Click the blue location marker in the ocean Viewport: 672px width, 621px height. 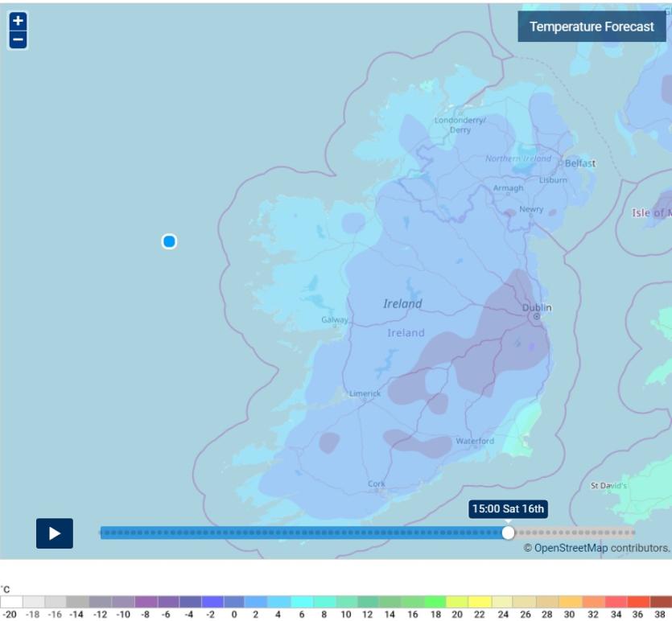pyautogui.click(x=169, y=241)
